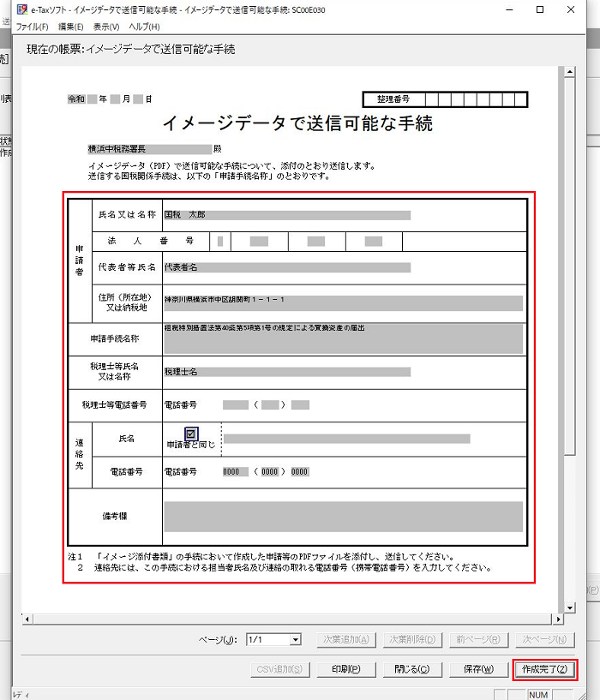Image resolution: width=600 pixels, height=700 pixels.
Task: Click the 備考欄 remarks field
Action: point(343,517)
